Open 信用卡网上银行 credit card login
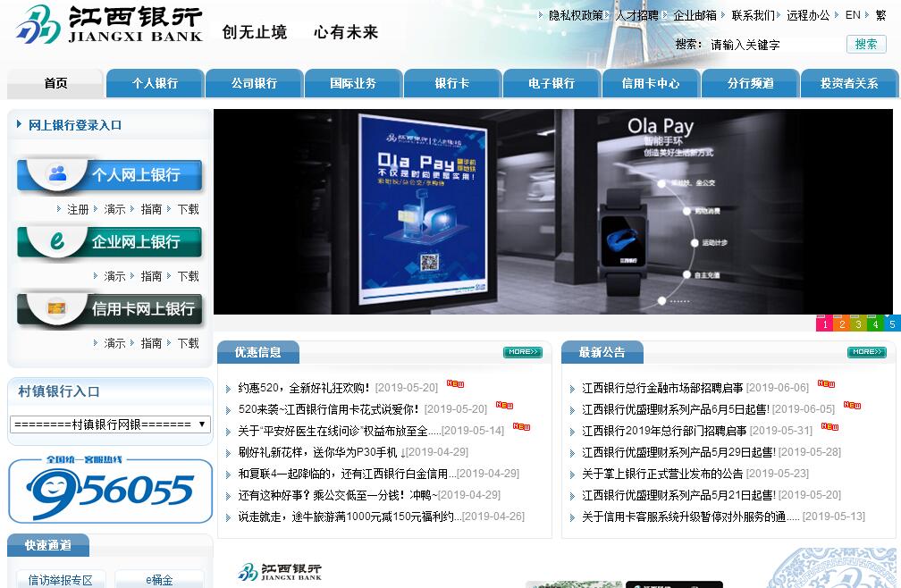Screen dimensions: 901x588 [110, 309]
